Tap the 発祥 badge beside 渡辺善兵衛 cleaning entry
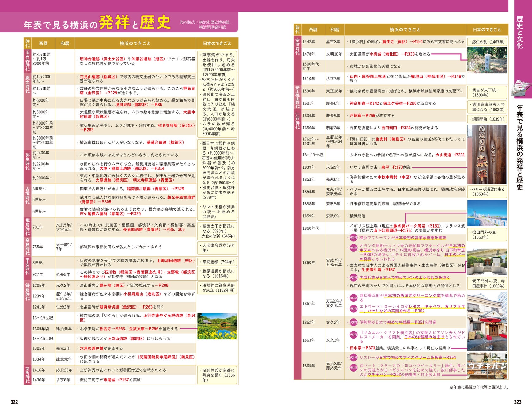The height and width of the screenshot is (414, 532). [353, 297]
